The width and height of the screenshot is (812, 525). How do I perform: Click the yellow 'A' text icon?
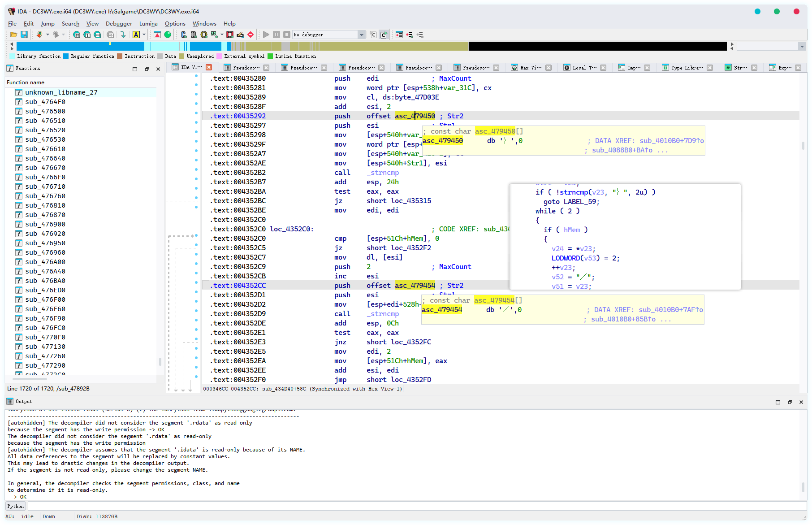pos(136,35)
